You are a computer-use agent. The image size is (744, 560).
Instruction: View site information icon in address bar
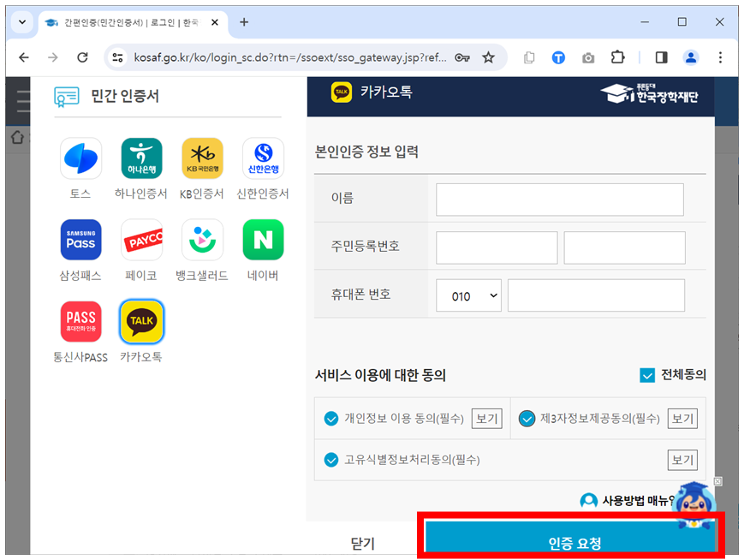pos(117,57)
